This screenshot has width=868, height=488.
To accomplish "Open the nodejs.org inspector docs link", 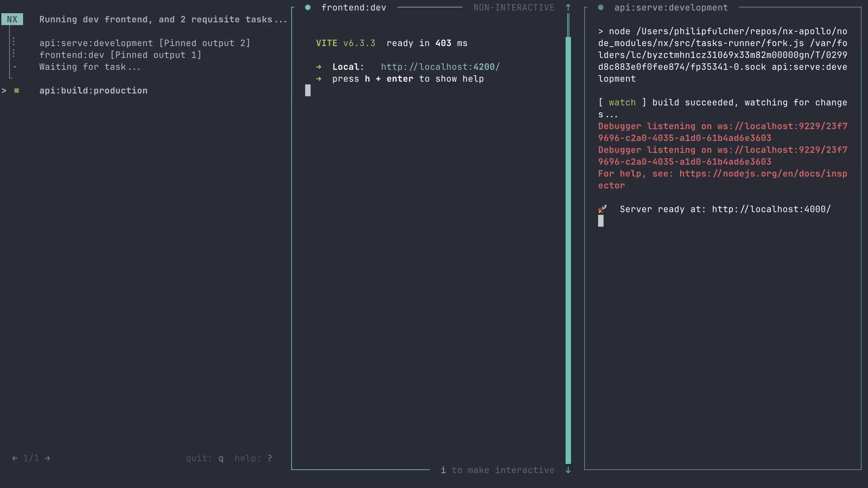I will pyautogui.click(x=762, y=173).
